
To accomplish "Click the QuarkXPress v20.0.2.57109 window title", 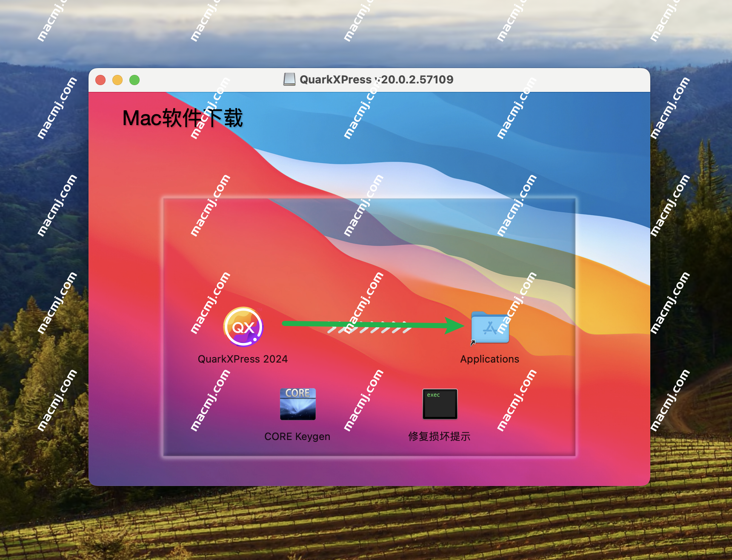I will point(376,80).
